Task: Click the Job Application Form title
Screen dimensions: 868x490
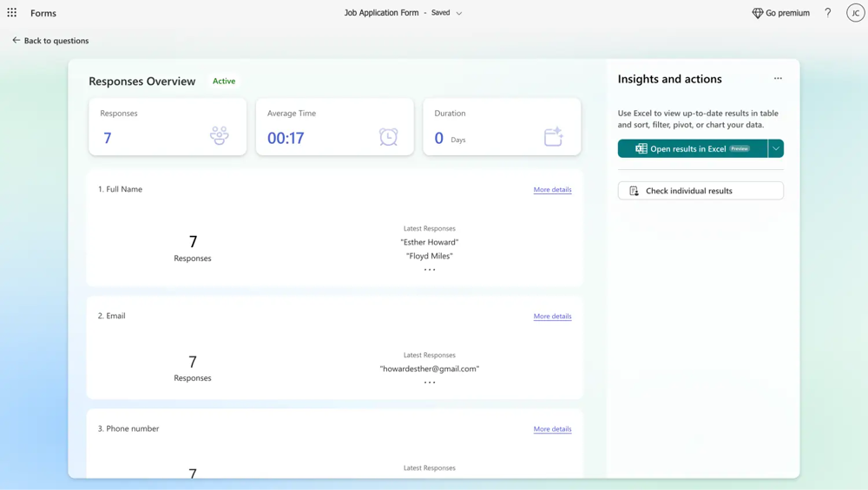Action: tap(381, 13)
